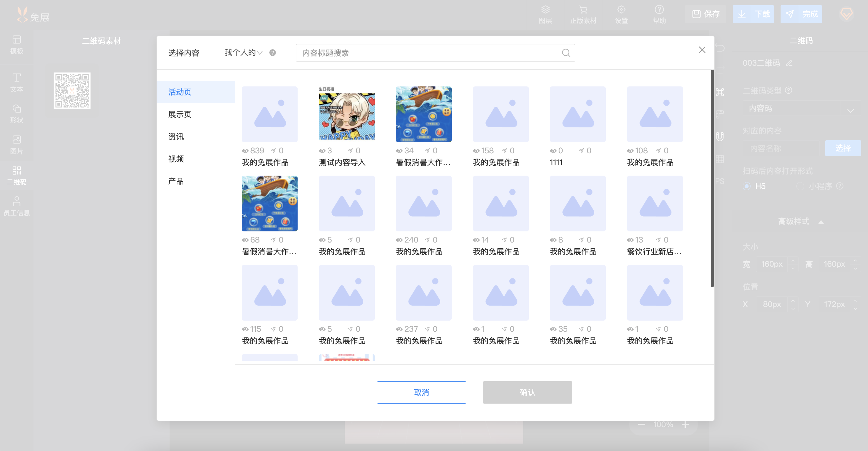This screenshot has width=868, height=451.
Task: Open 设置 settings from the toolbar
Action: point(621,15)
